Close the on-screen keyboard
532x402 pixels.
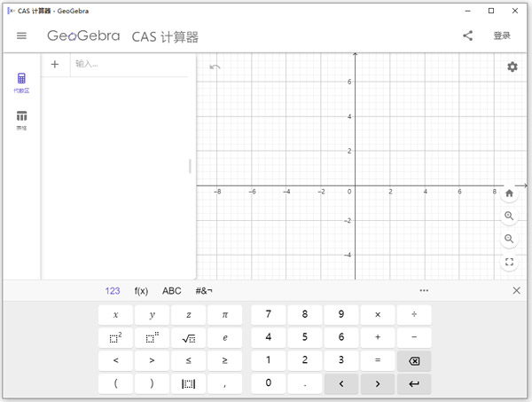click(x=517, y=291)
